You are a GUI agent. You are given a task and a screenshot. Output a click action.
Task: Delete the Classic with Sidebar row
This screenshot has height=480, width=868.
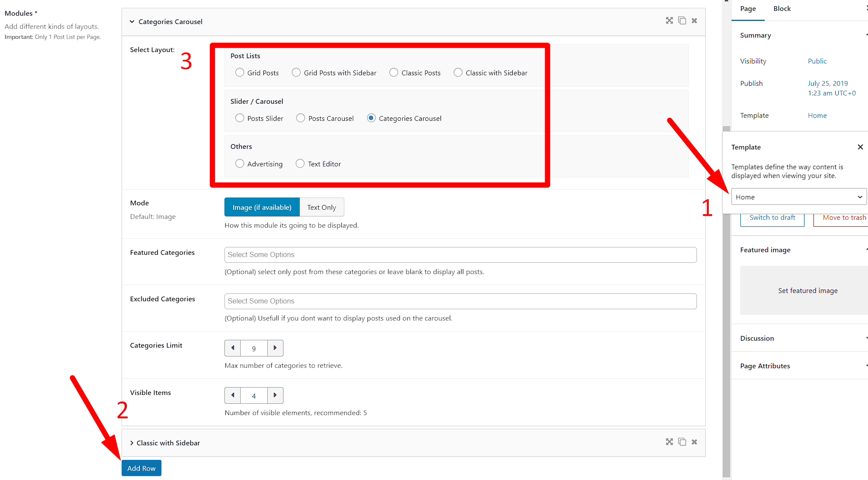pyautogui.click(x=694, y=442)
